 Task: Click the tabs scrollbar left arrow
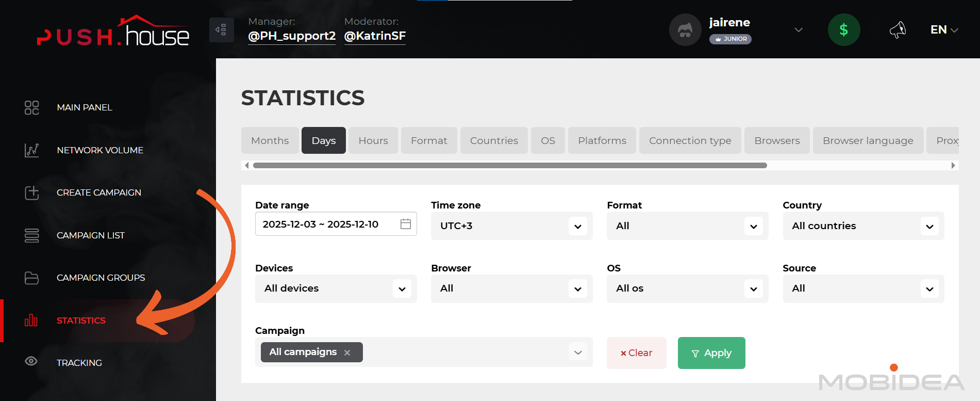(x=246, y=165)
